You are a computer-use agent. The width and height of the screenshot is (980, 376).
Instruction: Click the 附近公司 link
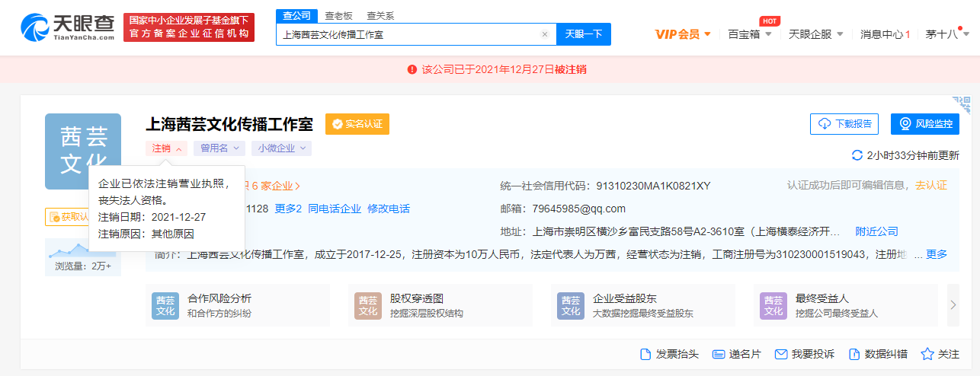877,231
